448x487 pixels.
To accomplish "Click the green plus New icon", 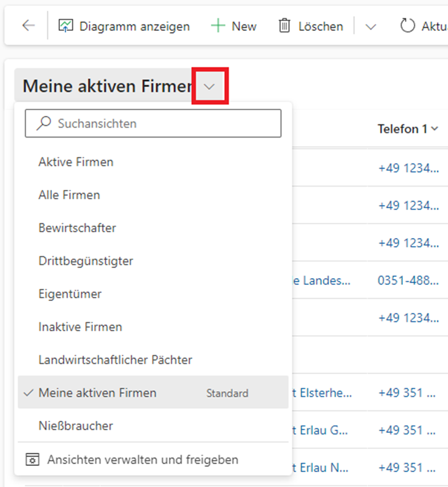I will point(218,26).
